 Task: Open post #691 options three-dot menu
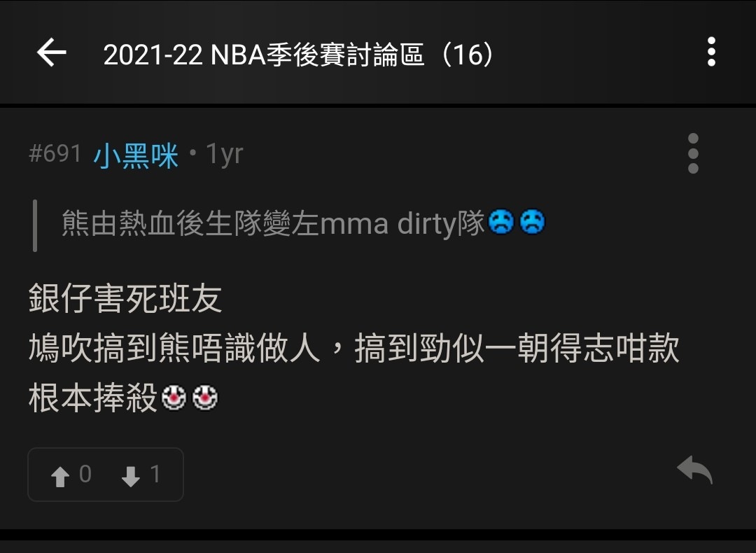pos(693,153)
